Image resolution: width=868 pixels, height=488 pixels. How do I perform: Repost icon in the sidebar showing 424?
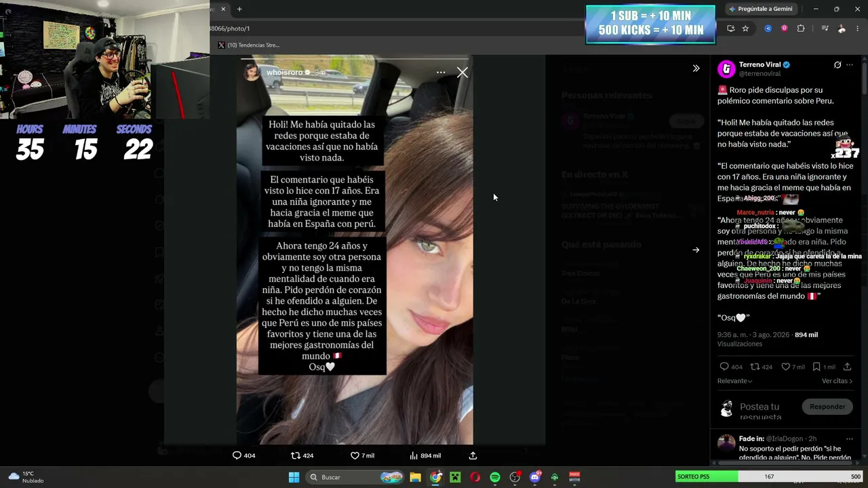[755, 367]
